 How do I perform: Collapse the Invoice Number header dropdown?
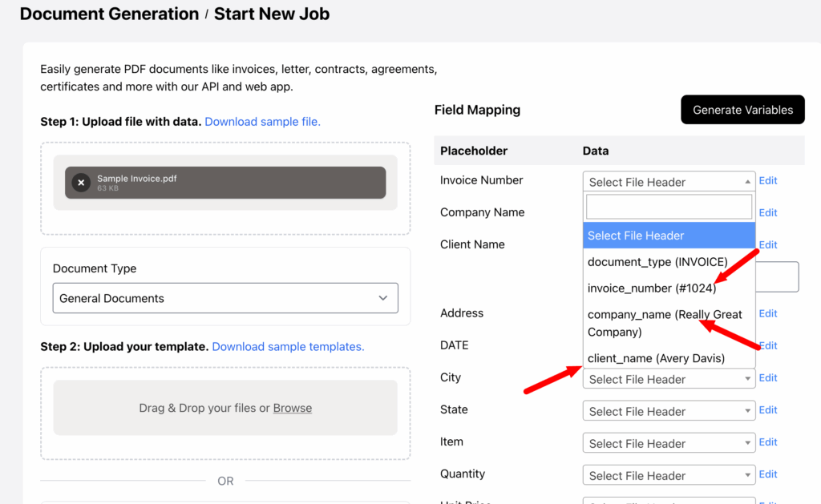(668, 182)
